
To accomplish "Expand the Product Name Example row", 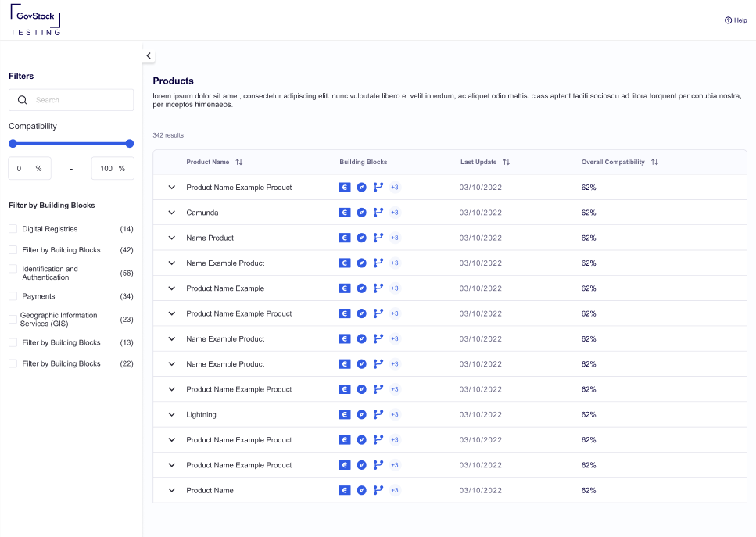I will [172, 288].
